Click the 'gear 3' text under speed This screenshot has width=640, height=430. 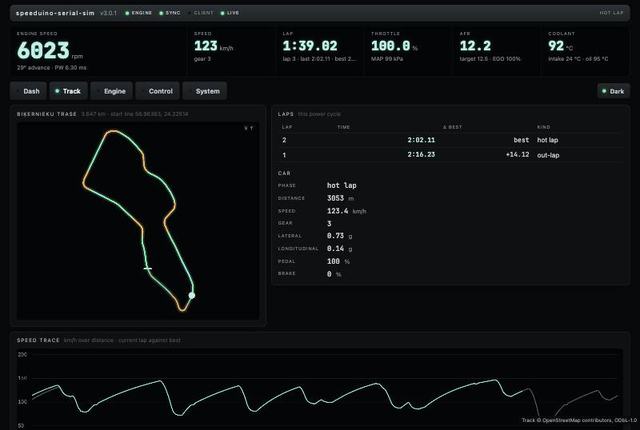click(202, 59)
